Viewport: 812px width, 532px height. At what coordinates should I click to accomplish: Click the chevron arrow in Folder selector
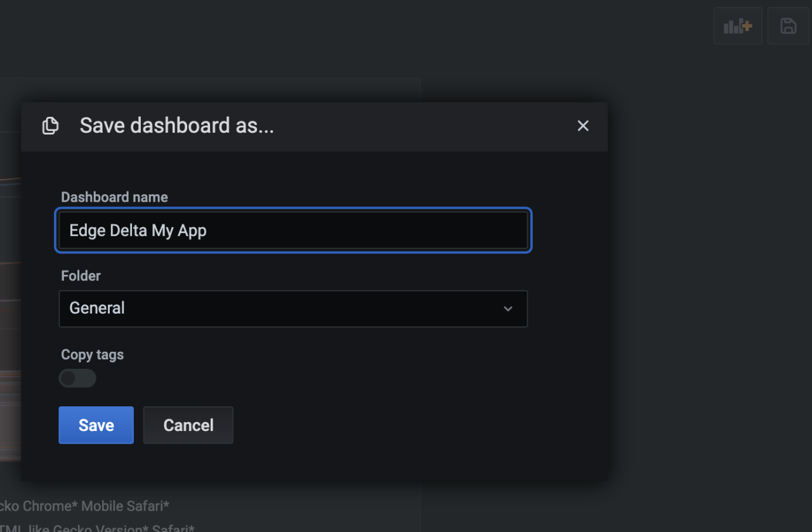click(x=507, y=309)
